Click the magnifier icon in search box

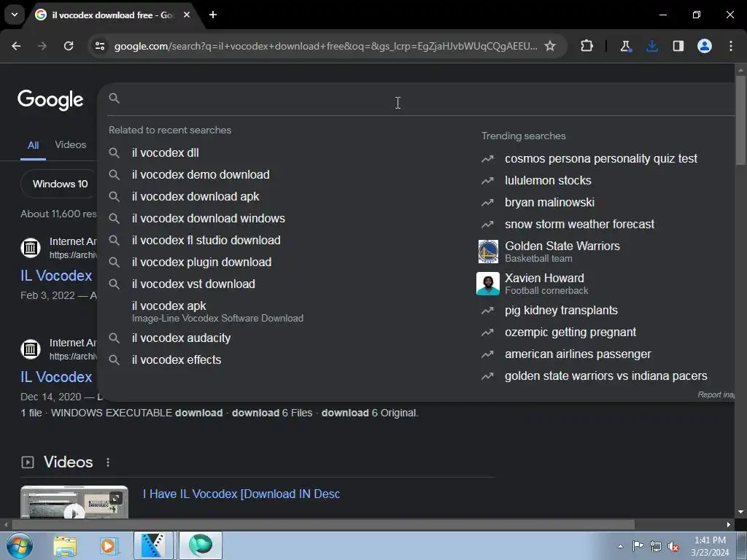click(114, 98)
